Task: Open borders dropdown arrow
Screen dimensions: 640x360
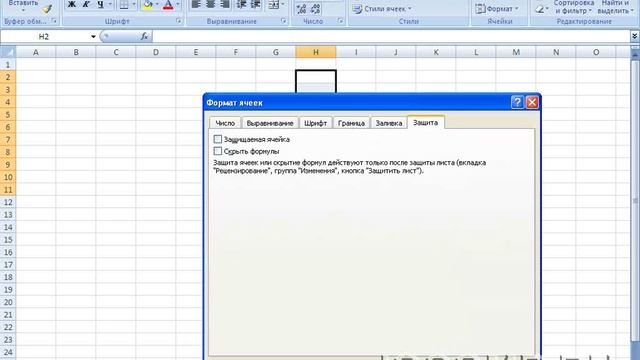Action: (134, 4)
